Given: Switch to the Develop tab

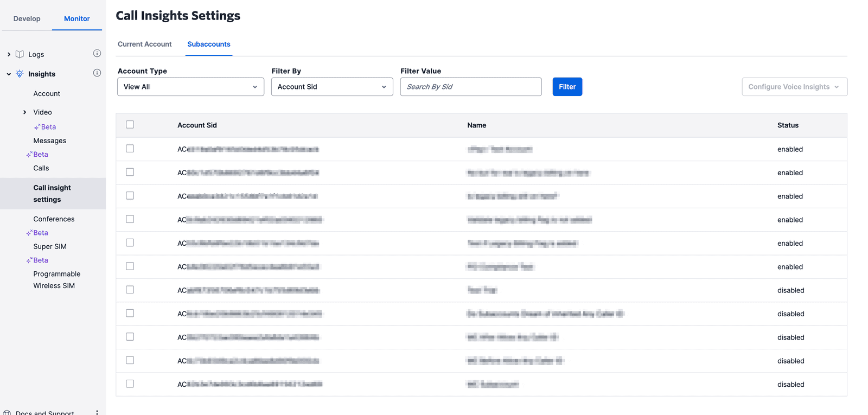Looking at the screenshot, I should coord(27,18).
